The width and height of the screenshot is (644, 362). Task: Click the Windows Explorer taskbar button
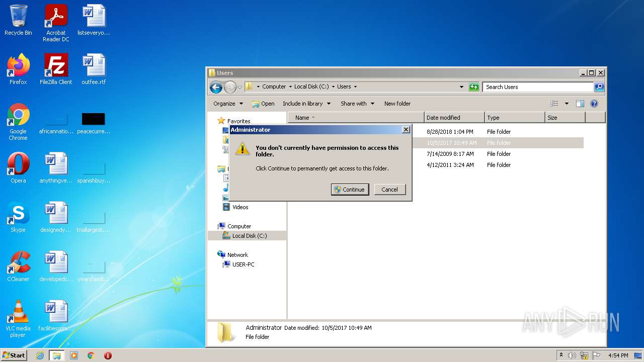[x=57, y=355]
